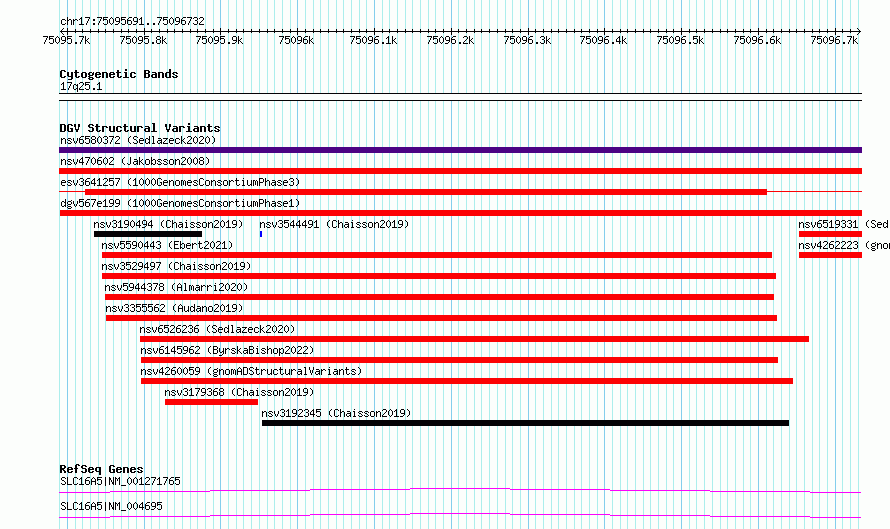
Task: Click the nsv3355562 red variant bar
Action: pos(441,318)
